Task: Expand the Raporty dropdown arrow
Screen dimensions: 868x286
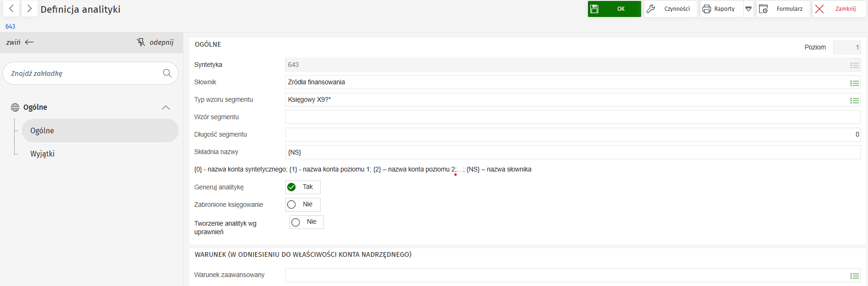Action: 748,9
